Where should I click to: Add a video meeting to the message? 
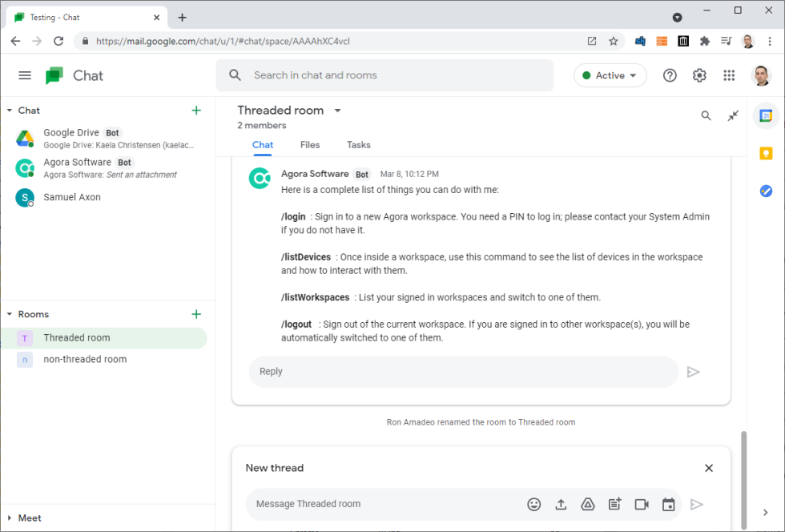click(x=642, y=505)
